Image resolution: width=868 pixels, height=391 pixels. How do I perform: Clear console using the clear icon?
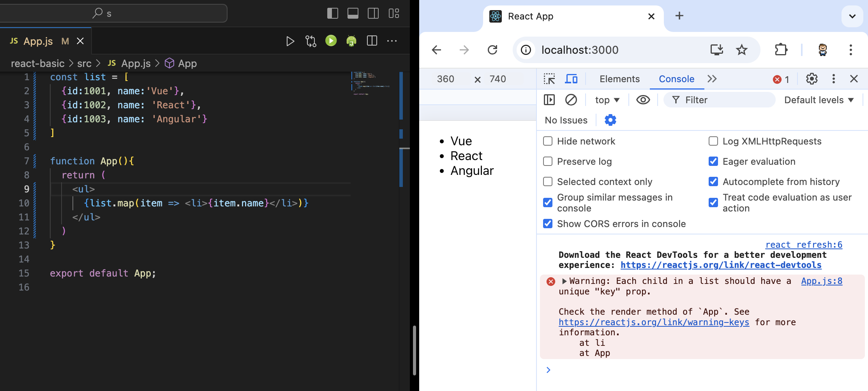pos(571,100)
